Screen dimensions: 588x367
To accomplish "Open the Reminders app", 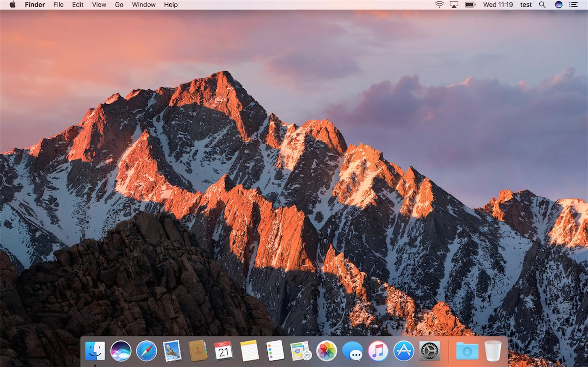I will [275, 351].
